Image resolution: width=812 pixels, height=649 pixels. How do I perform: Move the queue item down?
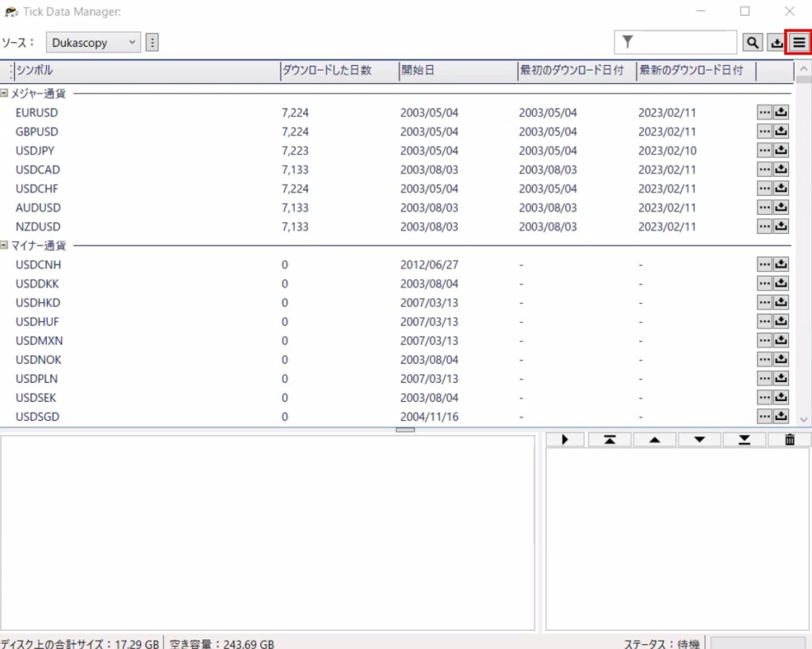tap(699, 440)
